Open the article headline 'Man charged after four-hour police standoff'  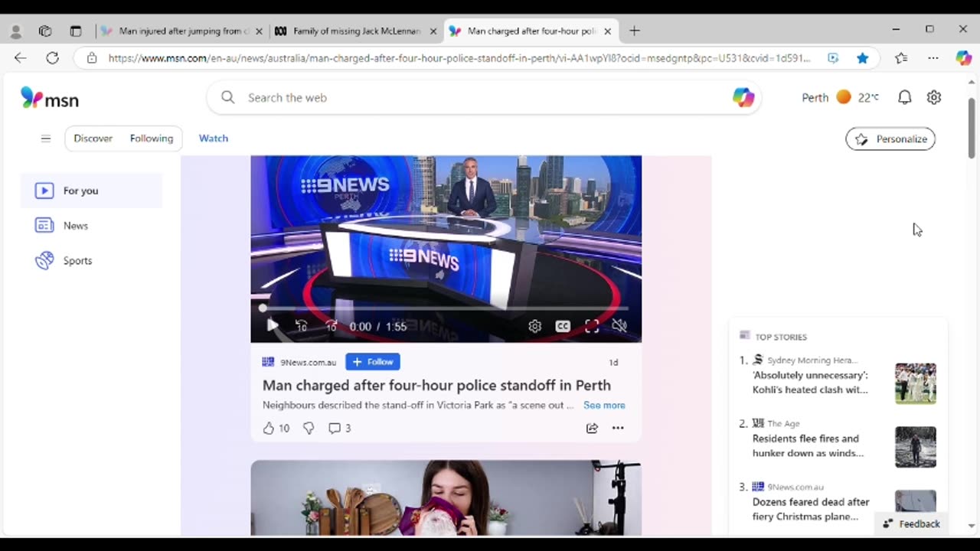pyautogui.click(x=436, y=385)
